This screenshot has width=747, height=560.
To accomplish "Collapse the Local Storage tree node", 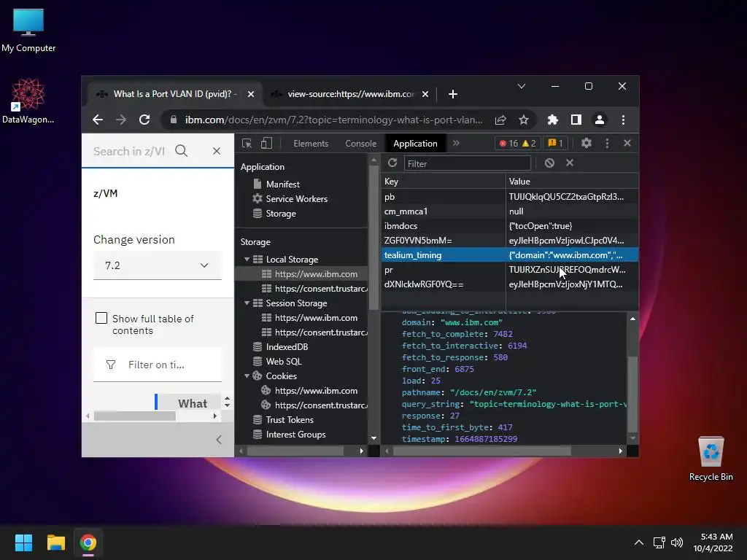I will [247, 259].
